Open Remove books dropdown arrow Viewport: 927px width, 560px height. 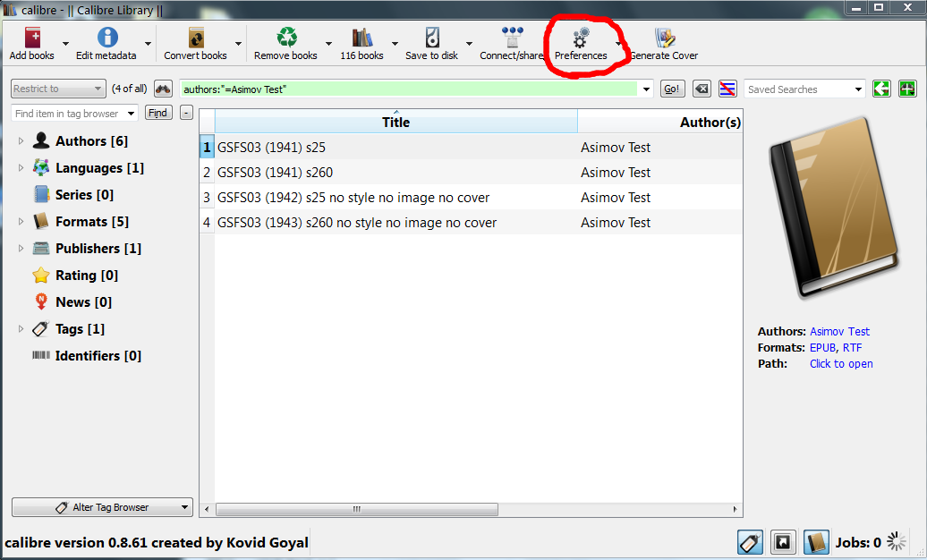[328, 44]
